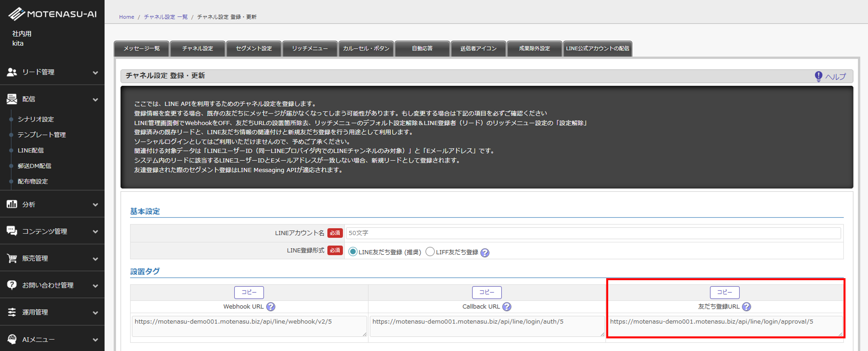Select the LINE友だち登録 (推奨) radio button
Viewport: 868px width, 351px height.
(x=353, y=252)
